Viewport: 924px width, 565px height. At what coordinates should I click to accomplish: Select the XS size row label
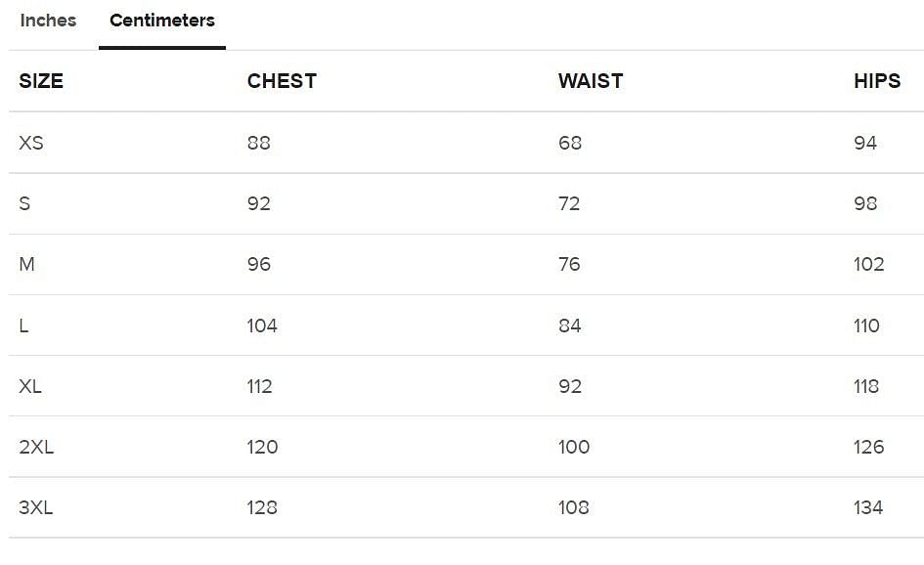31,143
